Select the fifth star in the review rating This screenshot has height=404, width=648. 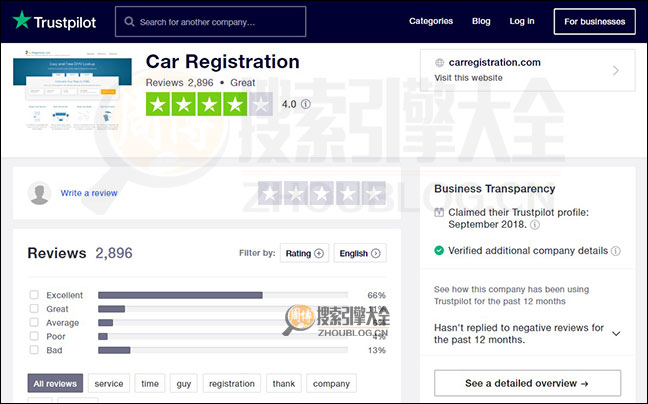tap(374, 193)
